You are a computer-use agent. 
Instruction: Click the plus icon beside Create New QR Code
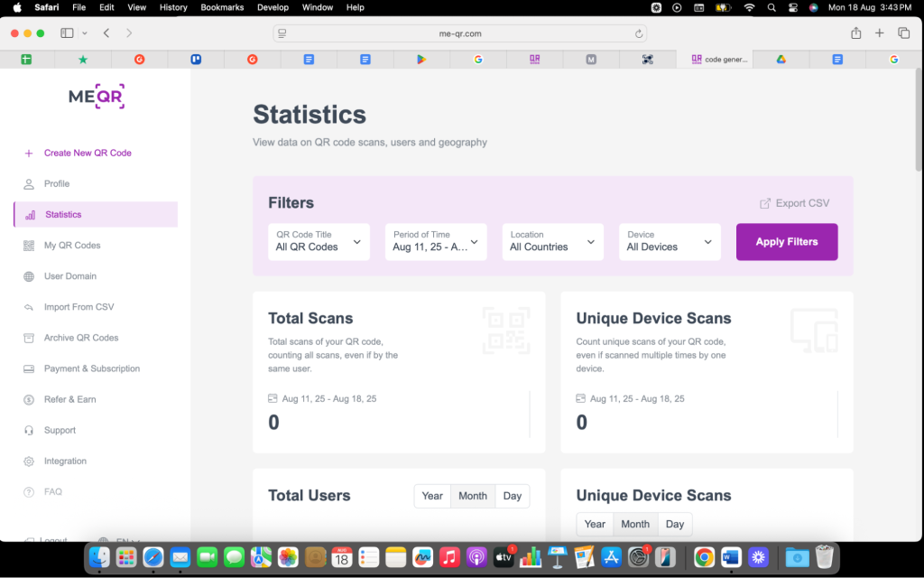point(29,154)
